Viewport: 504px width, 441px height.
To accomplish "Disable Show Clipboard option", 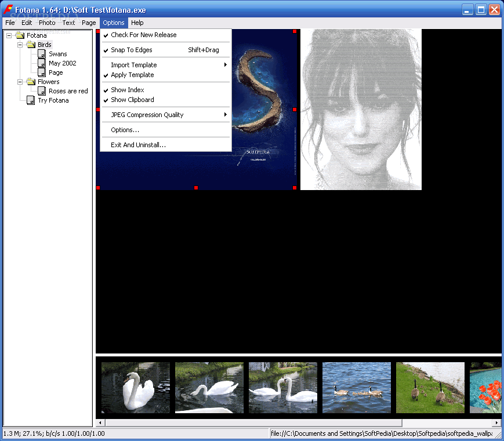I will coord(132,100).
